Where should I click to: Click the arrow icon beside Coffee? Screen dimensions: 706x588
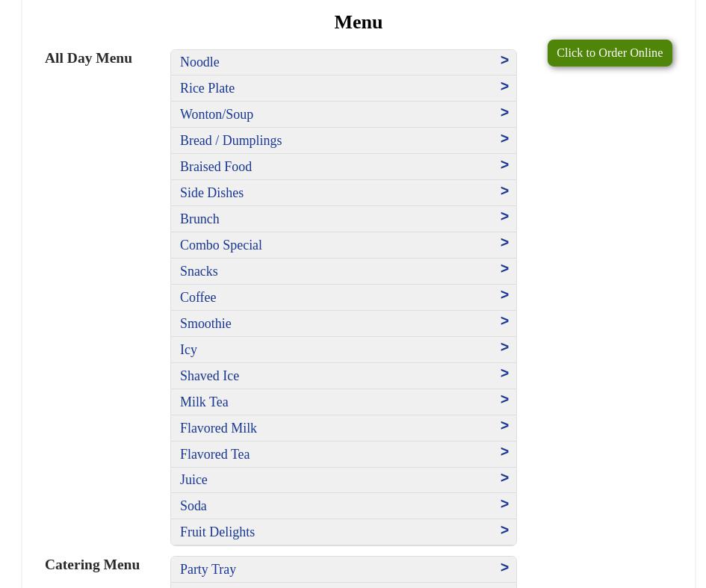pyautogui.click(x=504, y=295)
